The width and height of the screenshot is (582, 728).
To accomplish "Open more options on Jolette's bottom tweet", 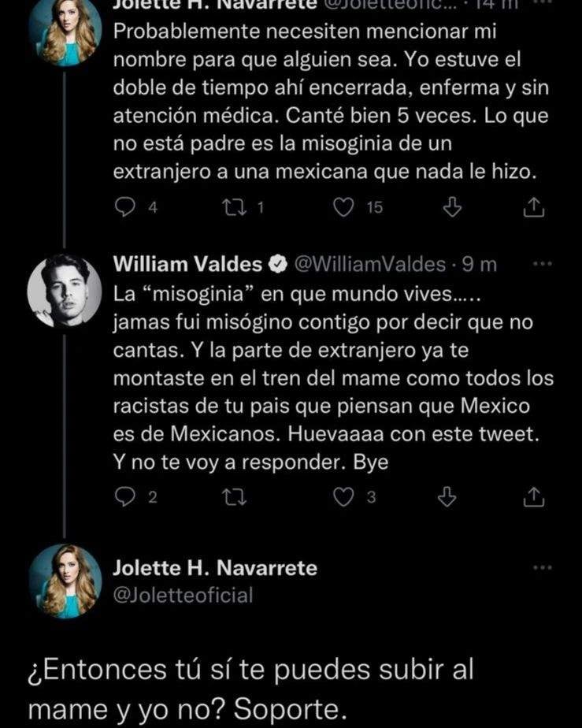I will 543,568.
